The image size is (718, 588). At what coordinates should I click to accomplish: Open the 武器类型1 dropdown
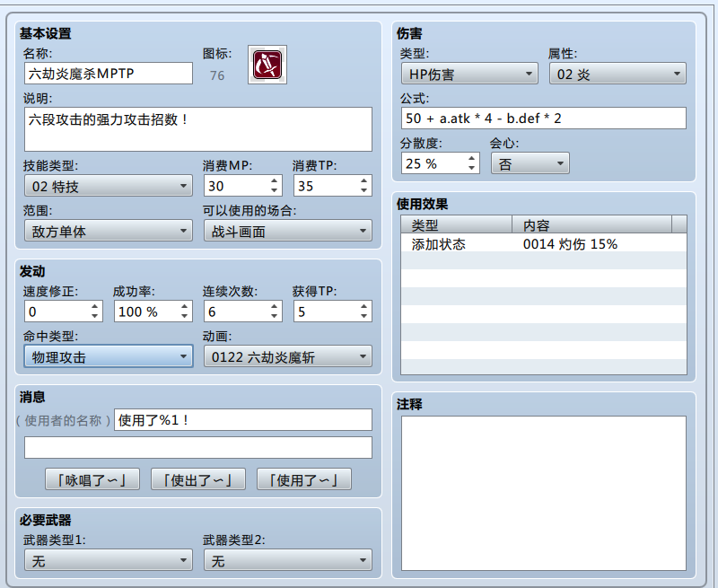[109, 560]
